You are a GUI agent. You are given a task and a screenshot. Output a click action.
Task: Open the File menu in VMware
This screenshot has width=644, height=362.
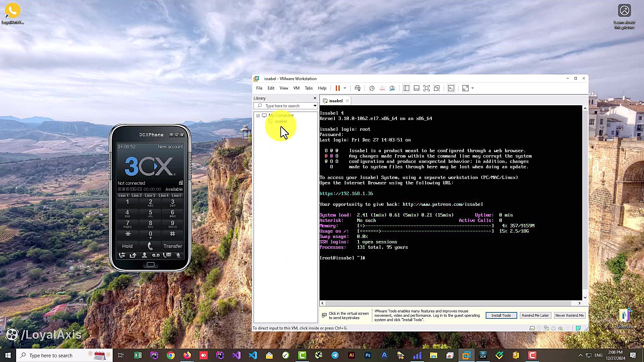click(259, 88)
